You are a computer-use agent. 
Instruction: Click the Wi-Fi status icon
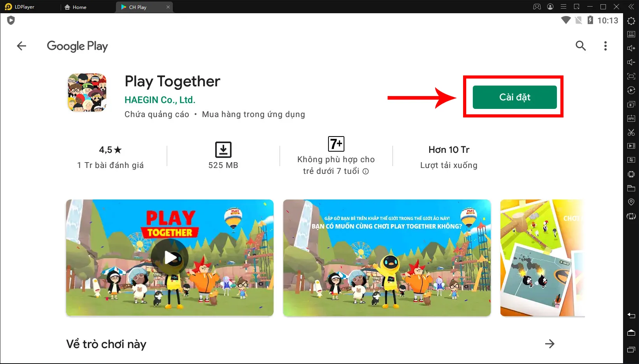tap(566, 20)
